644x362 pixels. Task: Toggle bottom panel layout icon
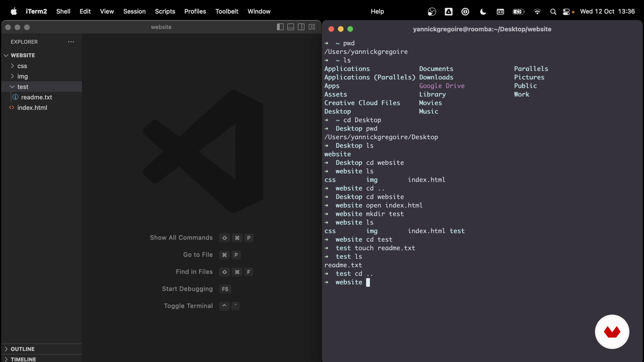(x=290, y=27)
